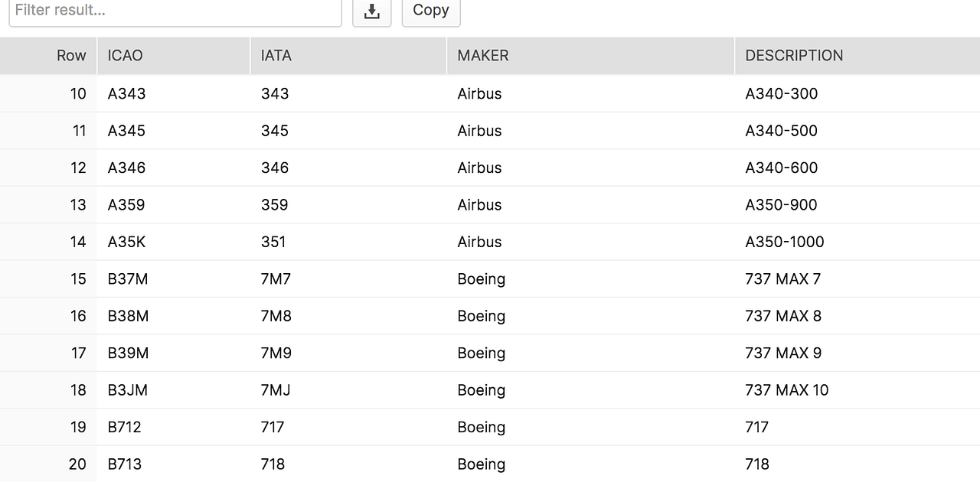
Task: Select row number 20
Action: coord(77,464)
